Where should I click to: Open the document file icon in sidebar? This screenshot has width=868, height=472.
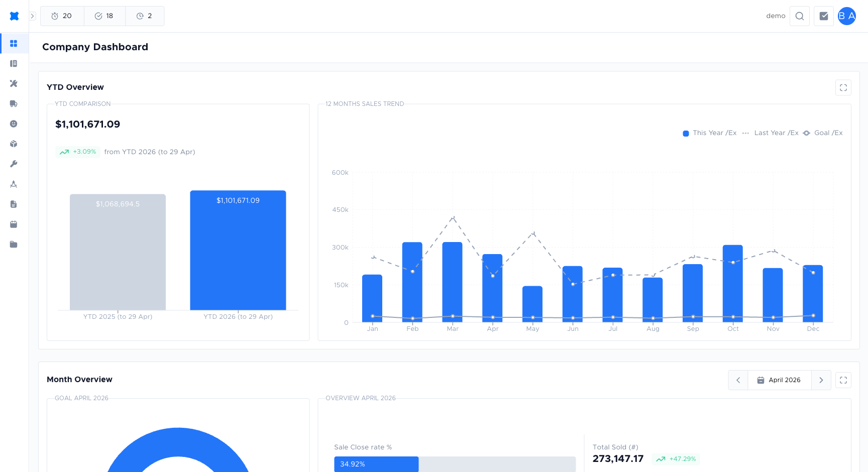[14, 204]
